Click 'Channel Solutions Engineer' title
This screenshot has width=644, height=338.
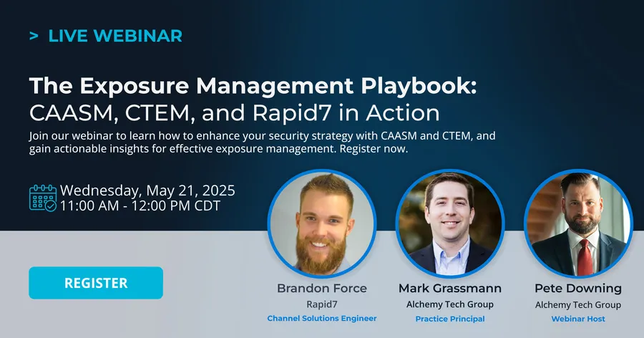[322, 318]
